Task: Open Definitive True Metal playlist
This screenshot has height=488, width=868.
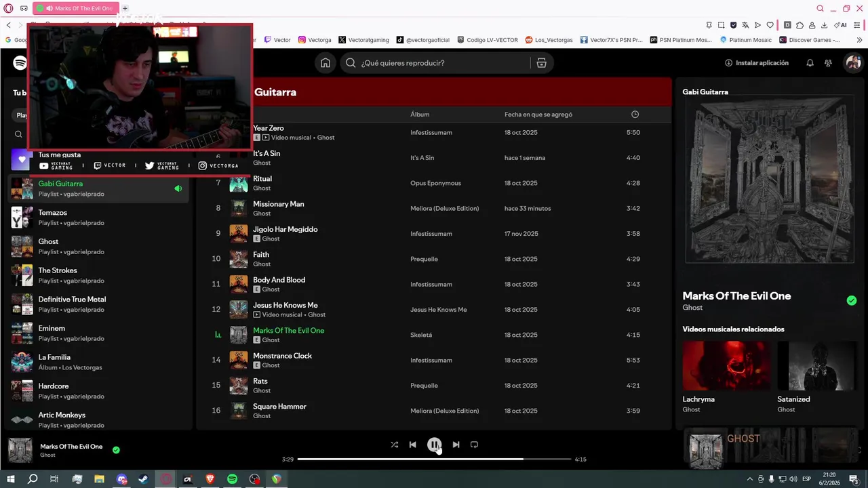Action: (98, 304)
